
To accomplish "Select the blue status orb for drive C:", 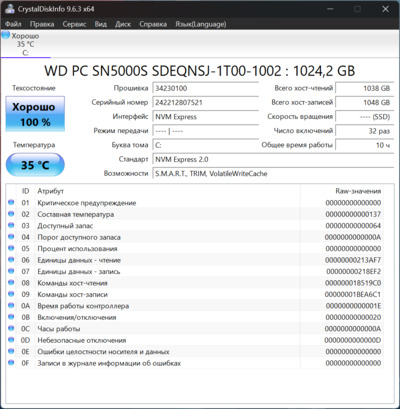I will [x=6, y=35].
